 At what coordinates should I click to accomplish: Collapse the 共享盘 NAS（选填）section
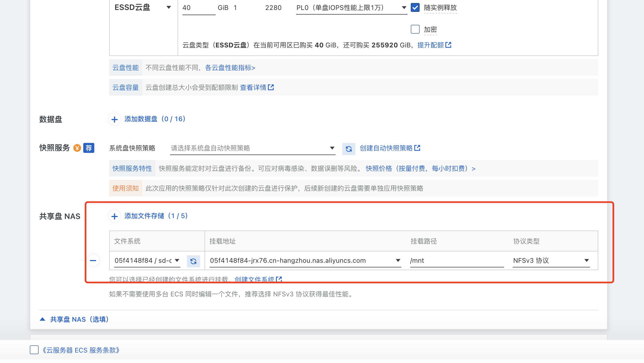pyautogui.click(x=74, y=319)
